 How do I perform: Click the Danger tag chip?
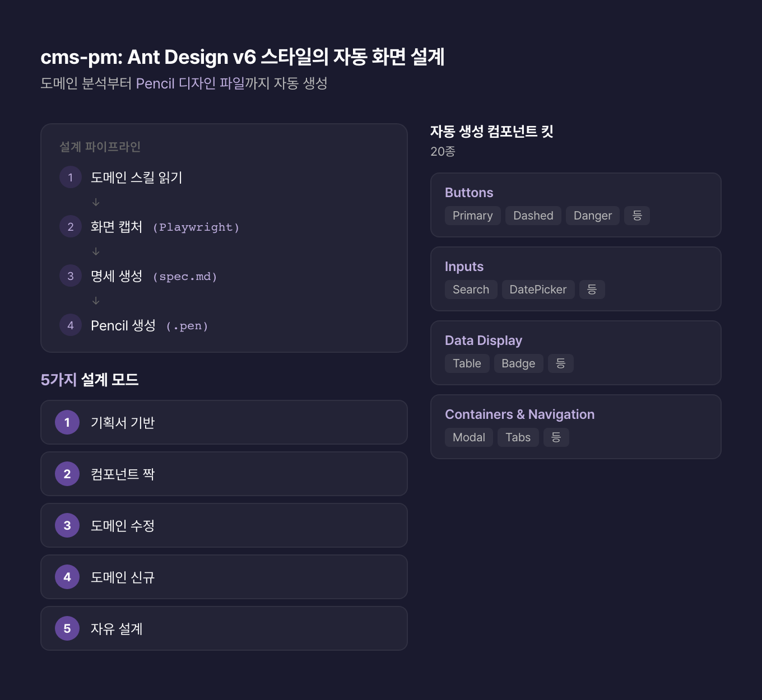pyautogui.click(x=592, y=216)
